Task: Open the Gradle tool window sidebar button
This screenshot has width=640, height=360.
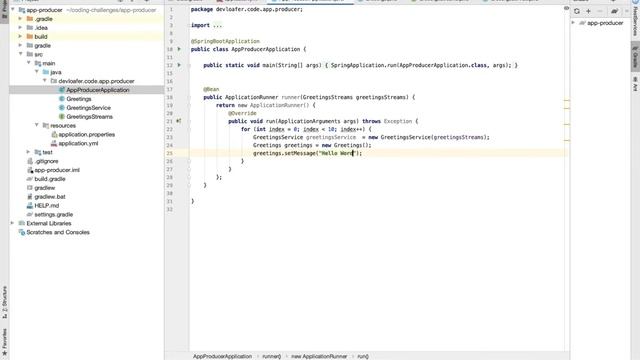Action: pyautogui.click(x=636, y=57)
